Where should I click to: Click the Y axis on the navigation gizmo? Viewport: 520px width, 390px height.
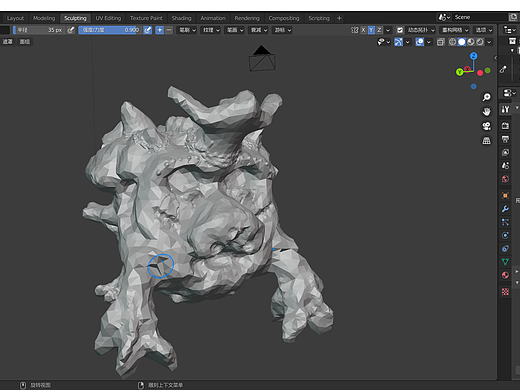click(x=460, y=72)
